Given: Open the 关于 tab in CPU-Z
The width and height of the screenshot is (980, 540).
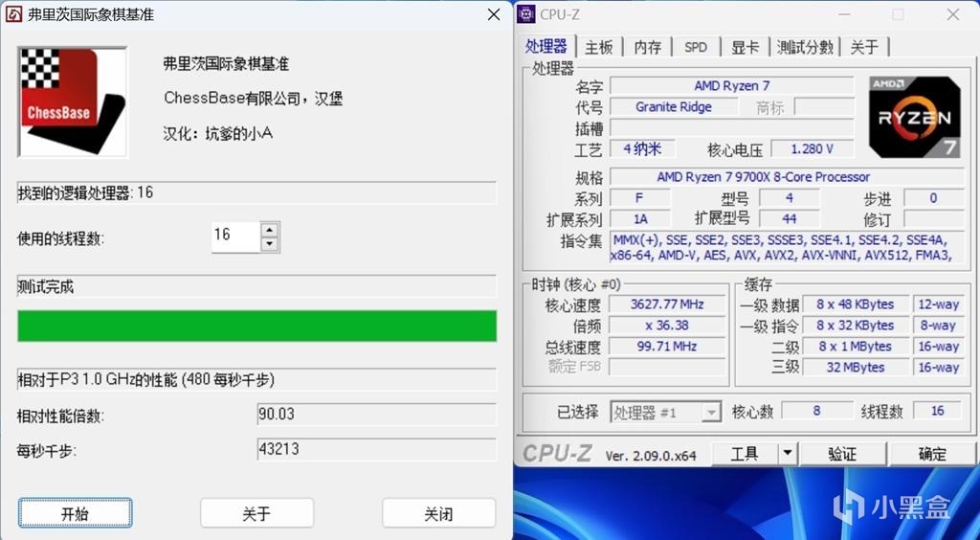Looking at the screenshot, I should pos(865,48).
